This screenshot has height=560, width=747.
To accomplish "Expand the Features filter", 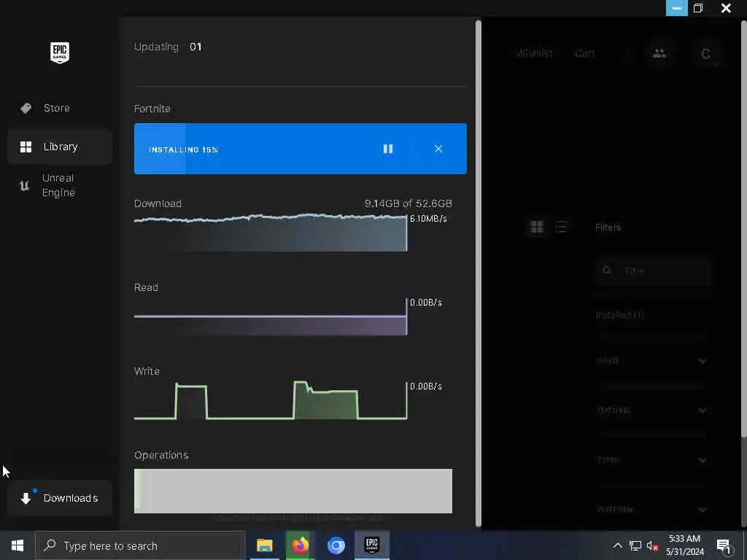I will pos(651,410).
